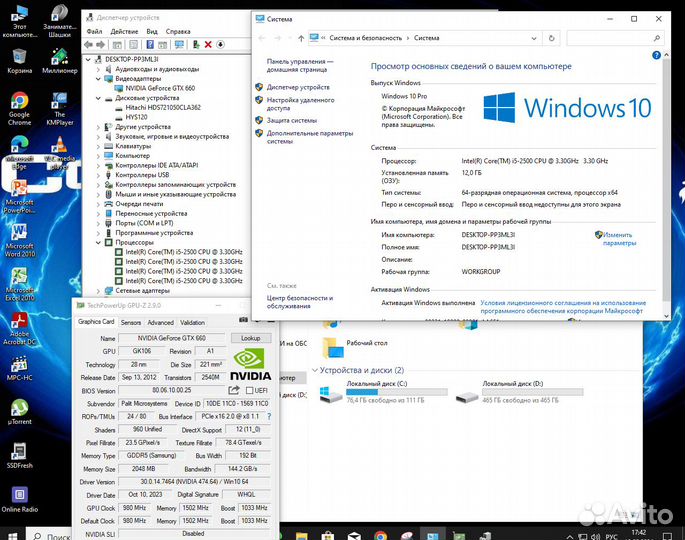The height and width of the screenshot is (540, 685).
Task: Click the Изменить параметры link
Action: [619, 239]
